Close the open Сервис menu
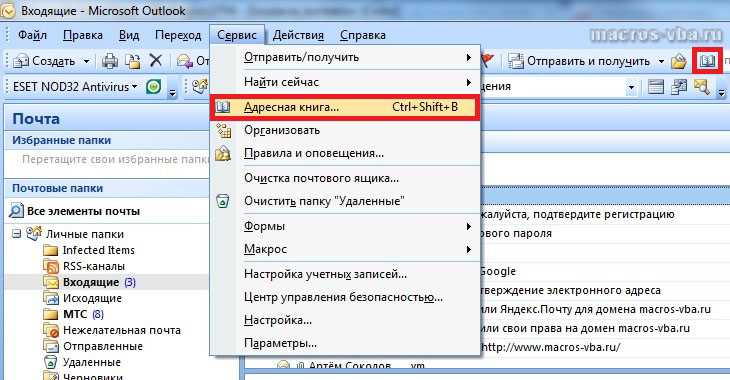This screenshot has height=380, width=730. (x=237, y=35)
